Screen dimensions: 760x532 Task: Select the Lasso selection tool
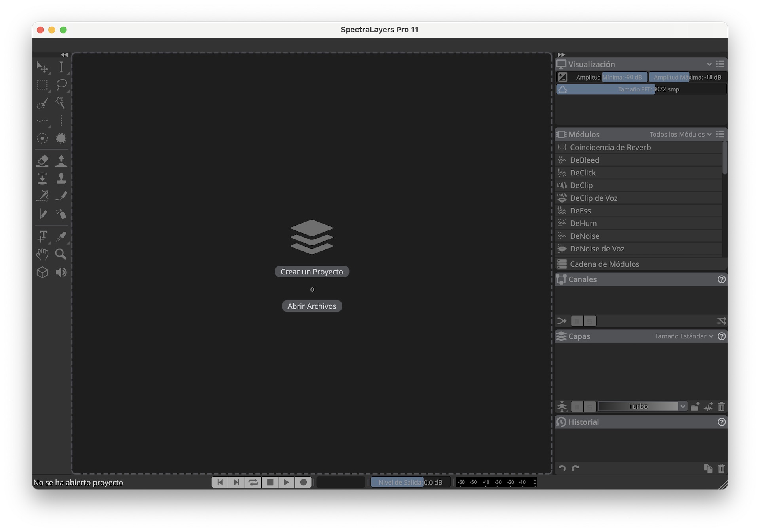coord(61,84)
